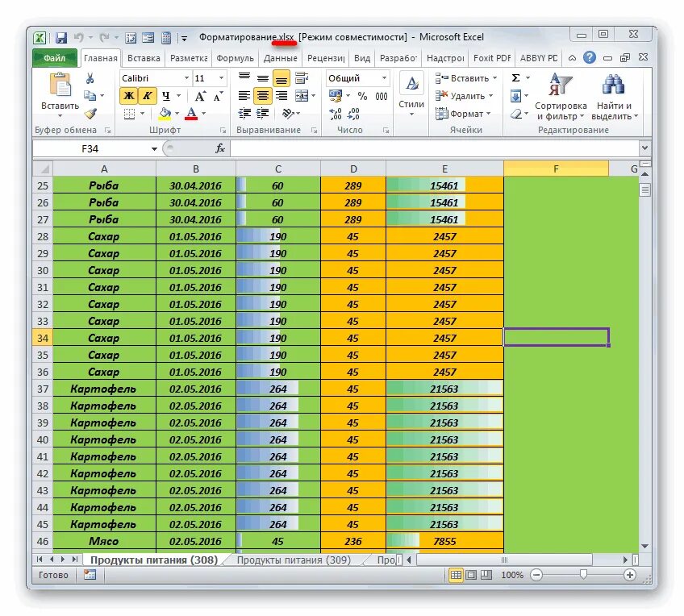This screenshot has width=684, height=616.
Task: Switch to the Формулы ribbon tab
Action: pyautogui.click(x=235, y=58)
